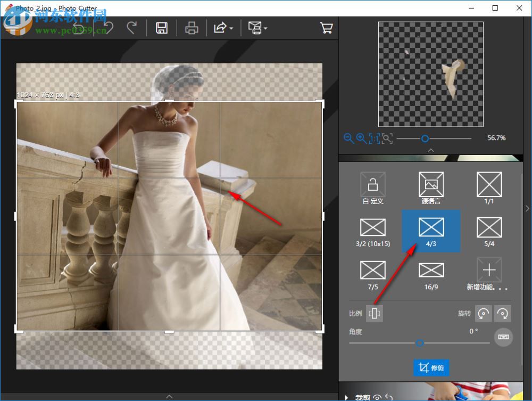
Task: Toggle the ratio orientation next to 比例
Action: click(375, 314)
